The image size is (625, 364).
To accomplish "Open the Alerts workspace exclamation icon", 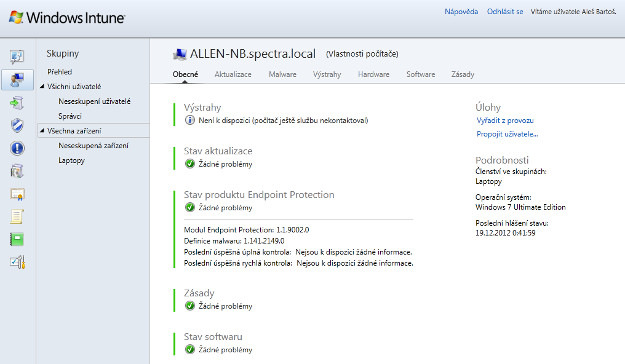I will [x=17, y=148].
